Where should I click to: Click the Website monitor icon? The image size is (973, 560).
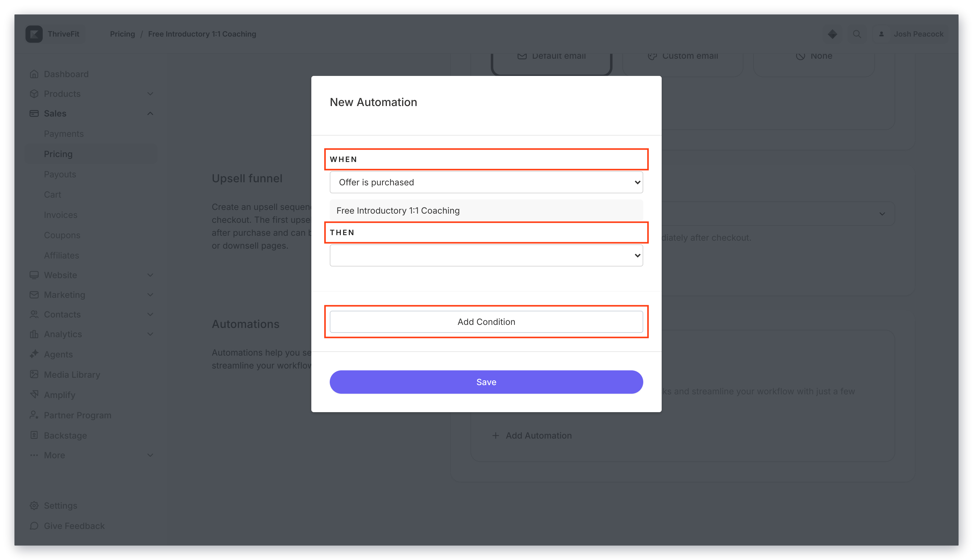(34, 274)
